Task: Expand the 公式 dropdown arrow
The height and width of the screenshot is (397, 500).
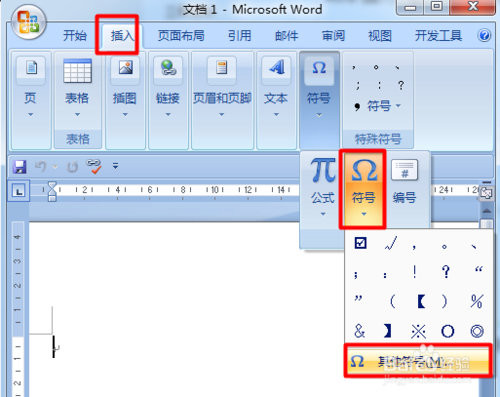Action: point(323,214)
